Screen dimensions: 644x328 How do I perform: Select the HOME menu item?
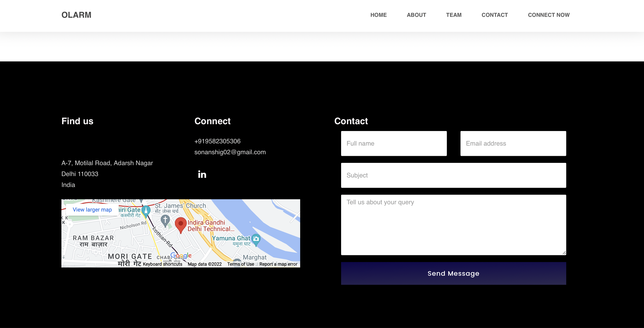click(378, 15)
